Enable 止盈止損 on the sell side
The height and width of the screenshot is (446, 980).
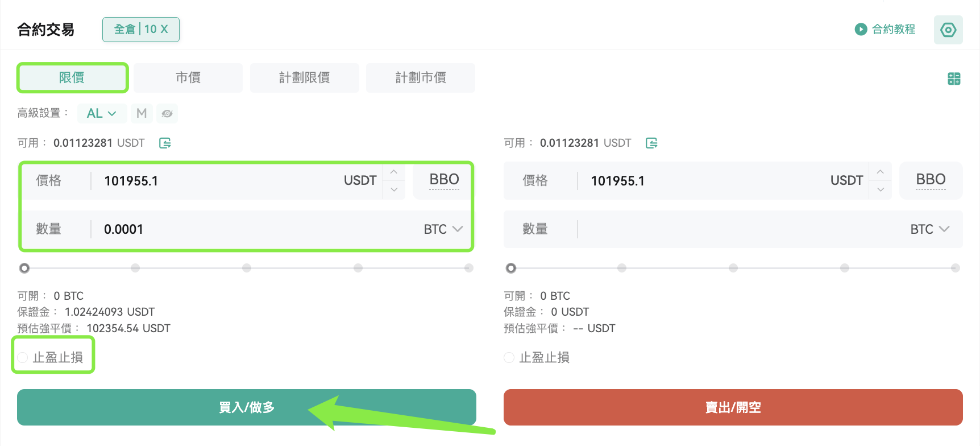point(509,357)
